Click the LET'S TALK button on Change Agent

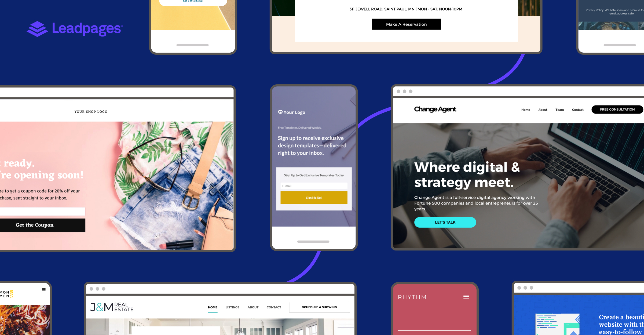(x=445, y=222)
